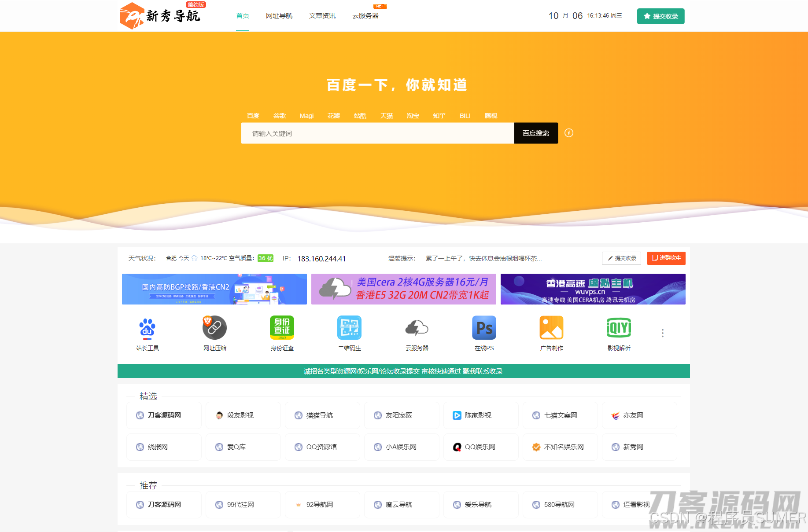Open the 网址导航 menu item
The width and height of the screenshot is (808, 532).
tap(279, 15)
